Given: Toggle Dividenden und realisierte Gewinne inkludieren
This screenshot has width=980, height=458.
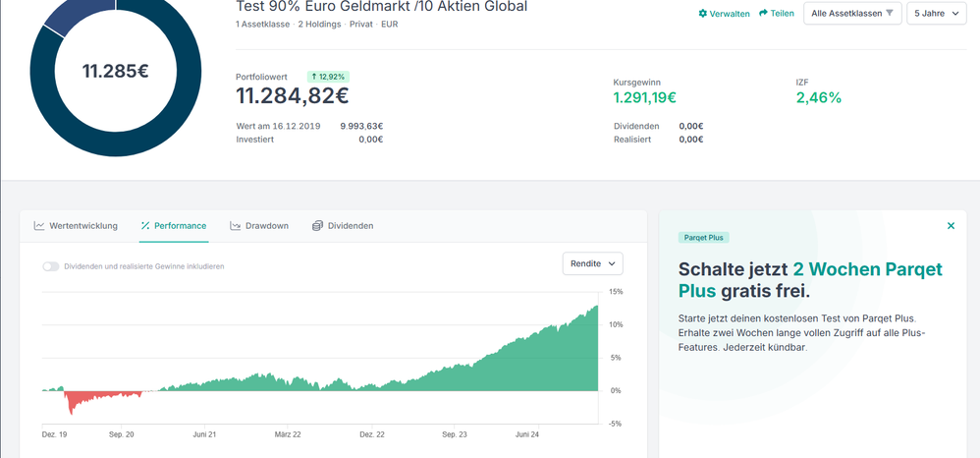Looking at the screenshot, I should (x=50, y=266).
